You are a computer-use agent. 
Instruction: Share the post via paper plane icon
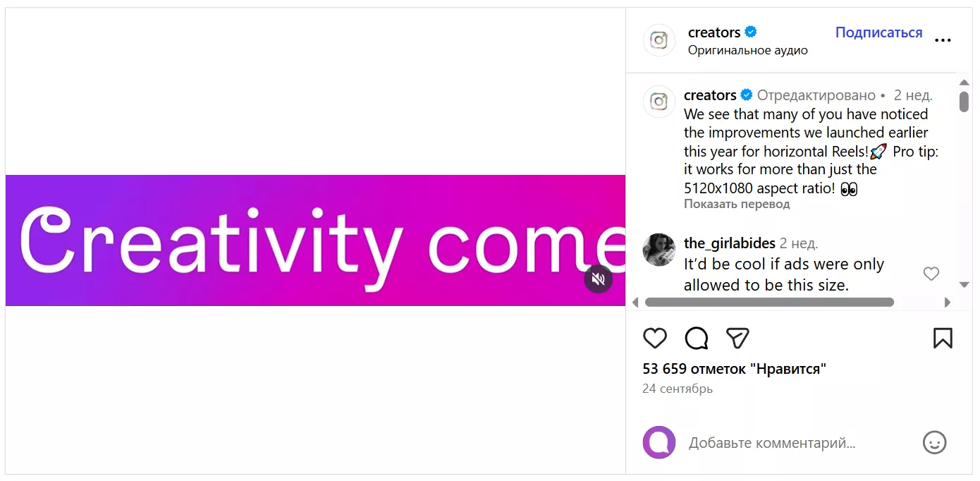tap(737, 339)
